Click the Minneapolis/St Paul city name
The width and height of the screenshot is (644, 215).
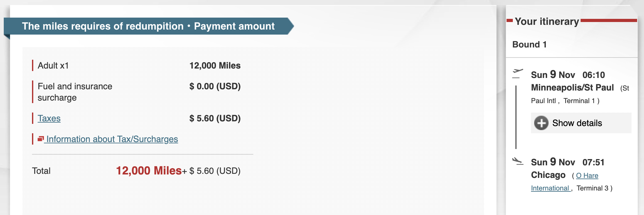pos(572,88)
